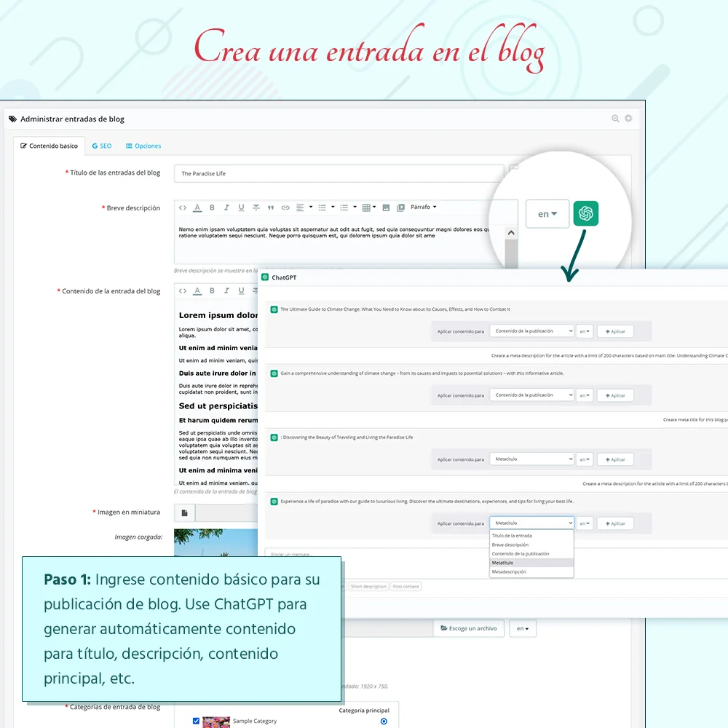
Task: Click Escoge un archivo to upload file
Action: (469, 628)
